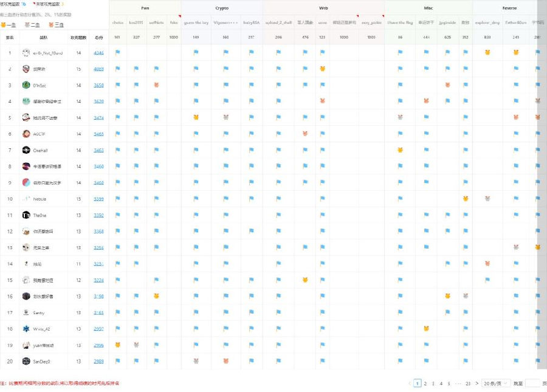Click bronze medal in rank 14 explorer_dmp cell
The image size is (547, 392).
point(487,263)
